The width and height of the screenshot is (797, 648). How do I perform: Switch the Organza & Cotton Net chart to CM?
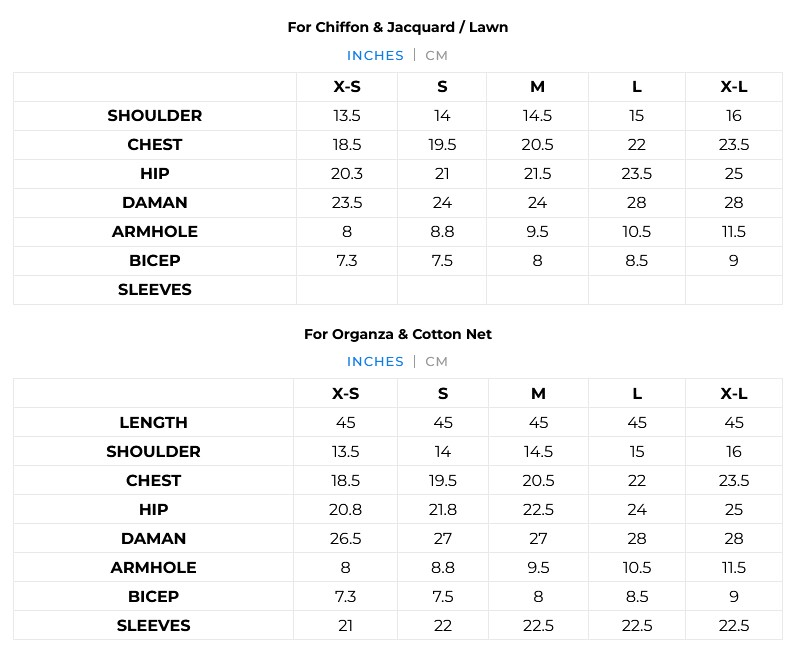[437, 362]
